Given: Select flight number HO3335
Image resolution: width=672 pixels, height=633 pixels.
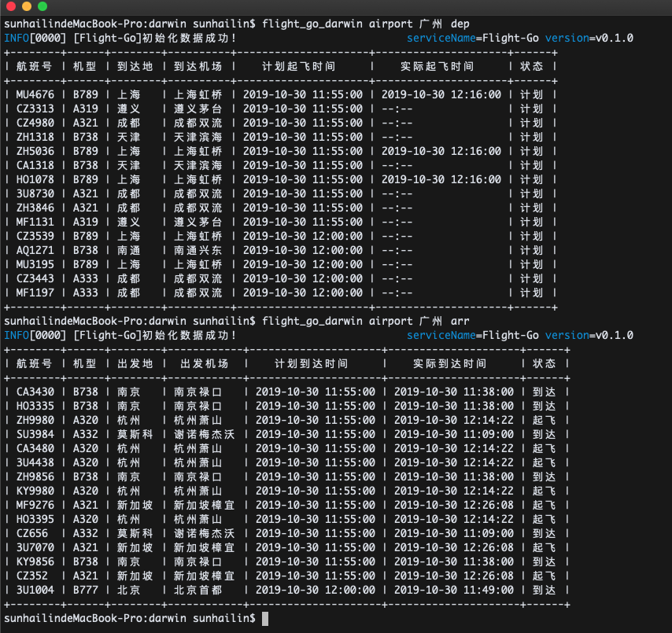Looking at the screenshot, I should coord(35,406).
